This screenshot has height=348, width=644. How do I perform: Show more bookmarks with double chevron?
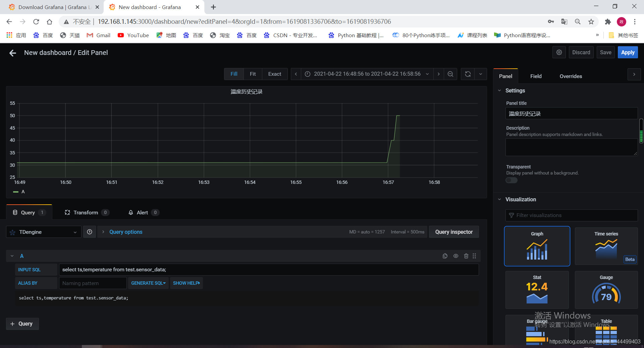597,35
